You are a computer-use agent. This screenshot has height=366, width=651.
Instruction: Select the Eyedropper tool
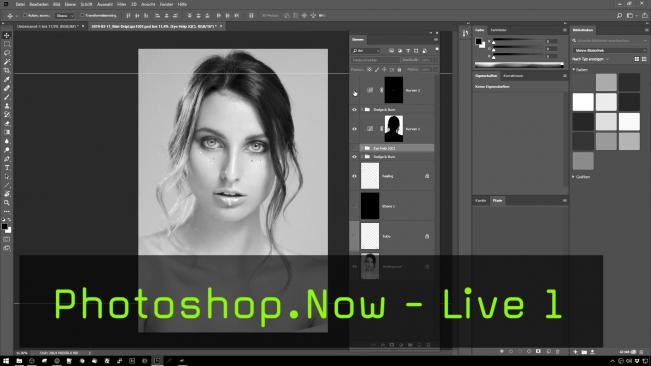click(x=7, y=79)
